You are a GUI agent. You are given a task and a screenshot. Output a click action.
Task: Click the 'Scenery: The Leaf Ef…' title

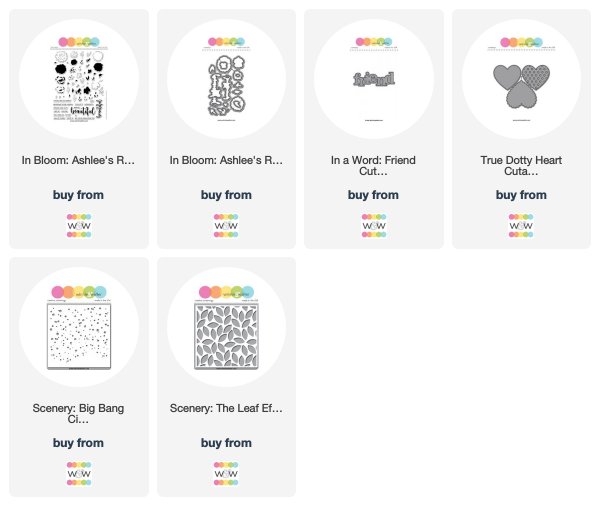pos(226,408)
